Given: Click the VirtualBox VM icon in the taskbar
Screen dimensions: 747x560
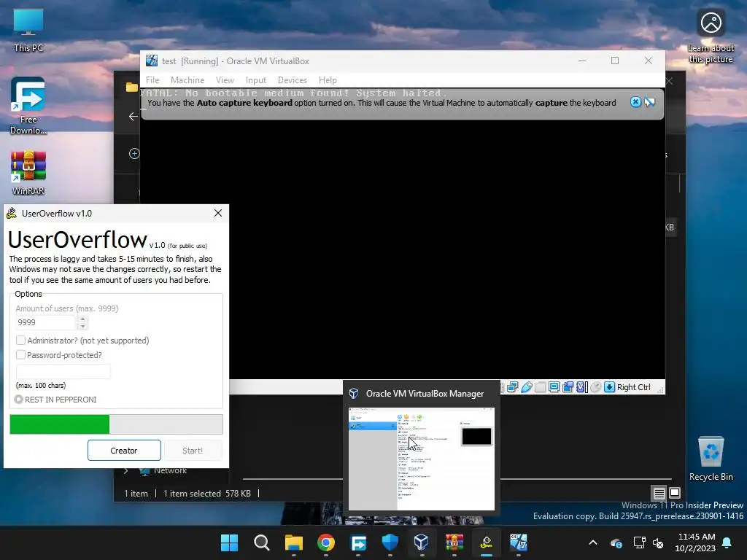Looking at the screenshot, I should (519, 542).
